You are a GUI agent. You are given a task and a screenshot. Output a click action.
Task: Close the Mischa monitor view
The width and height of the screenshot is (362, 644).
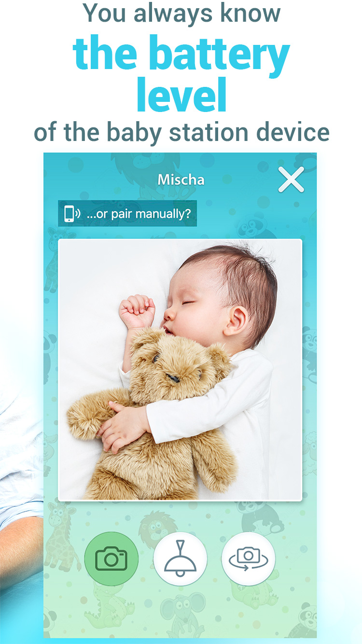[x=291, y=180]
